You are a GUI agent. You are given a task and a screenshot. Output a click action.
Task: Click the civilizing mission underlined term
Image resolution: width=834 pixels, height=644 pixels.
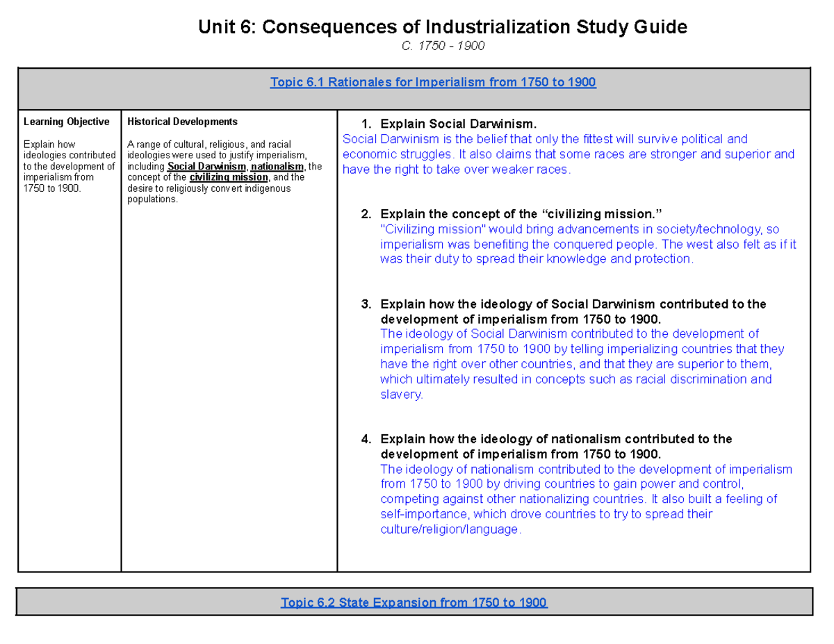coord(229,176)
